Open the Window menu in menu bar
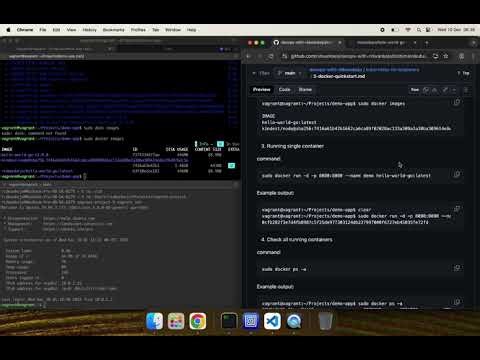This screenshot has width=480, height=360. 173,30
